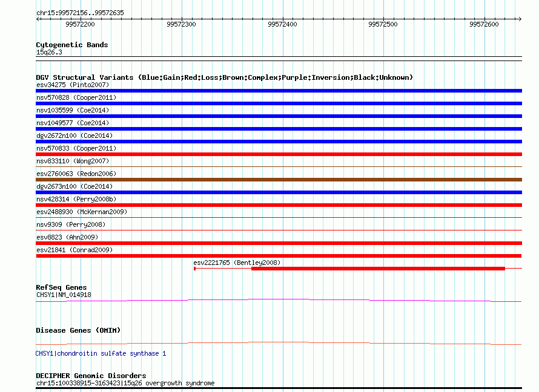This screenshot has height=392, width=539.
Task: Click the esv8823 (Ahn2009) variant label
Action: coord(67,237)
